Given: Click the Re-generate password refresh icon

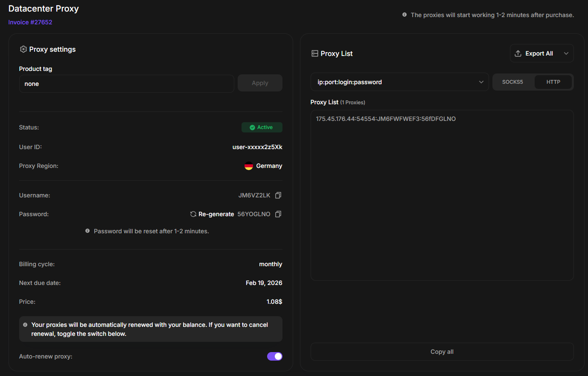Looking at the screenshot, I should (x=193, y=214).
